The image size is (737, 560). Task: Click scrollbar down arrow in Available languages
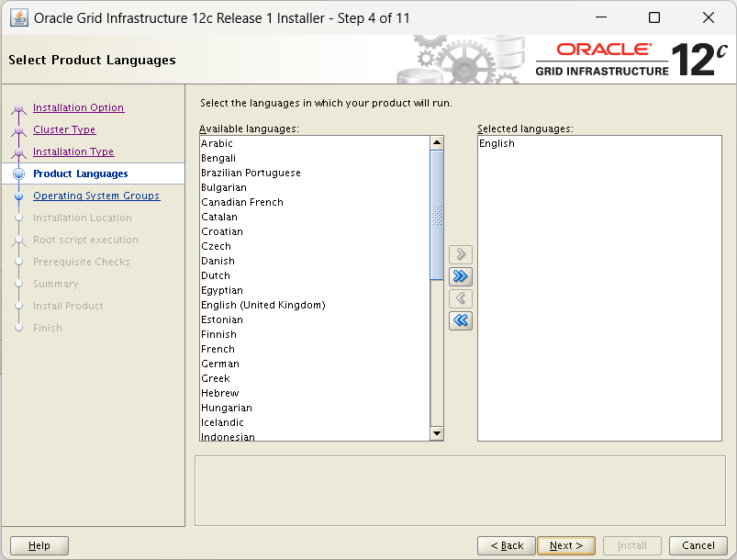coord(437,433)
